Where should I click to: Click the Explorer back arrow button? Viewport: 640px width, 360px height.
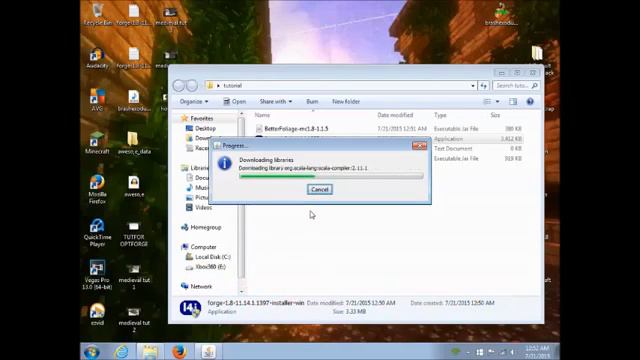click(179, 85)
